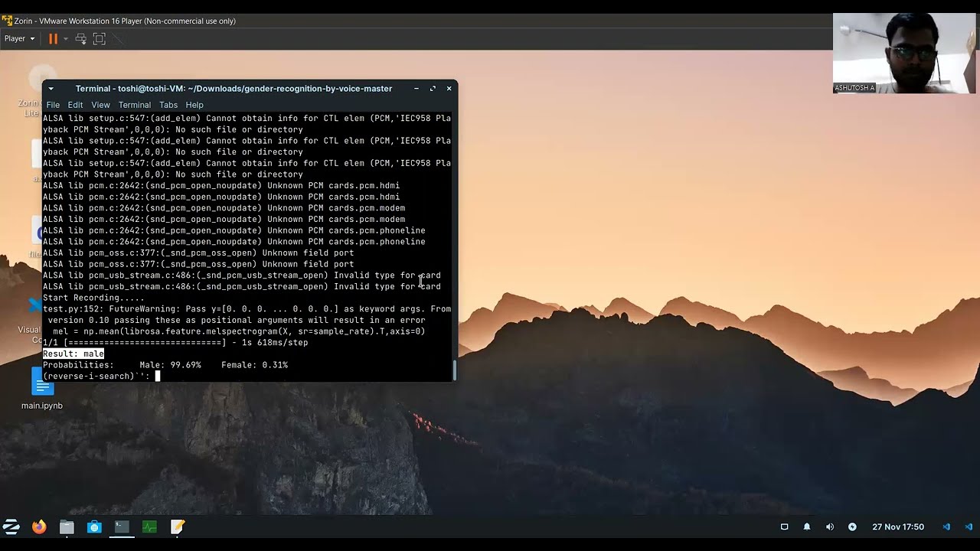Launch Firefox from the taskbar
980x551 pixels.
(39, 527)
